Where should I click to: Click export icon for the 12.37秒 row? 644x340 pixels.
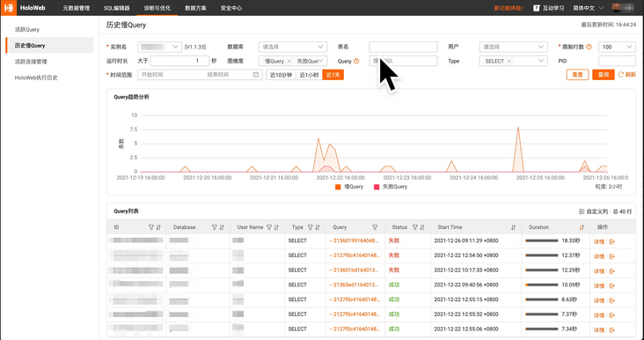click(612, 256)
